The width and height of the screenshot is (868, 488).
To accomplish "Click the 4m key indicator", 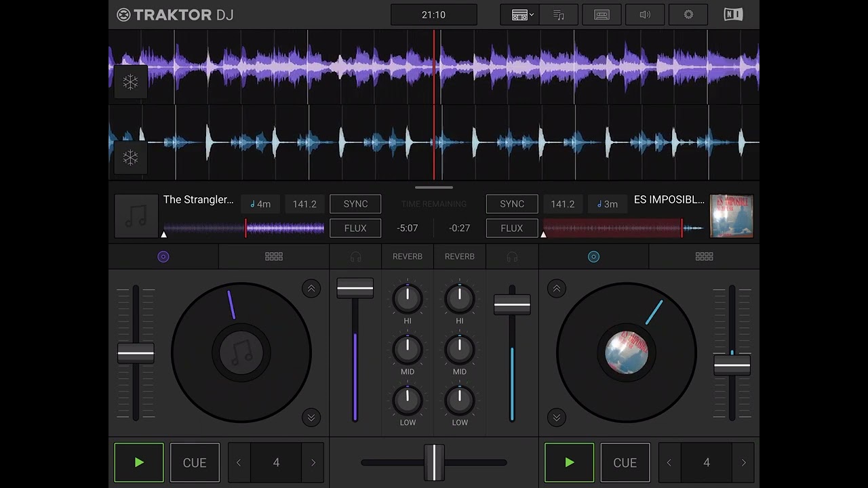I will [260, 204].
